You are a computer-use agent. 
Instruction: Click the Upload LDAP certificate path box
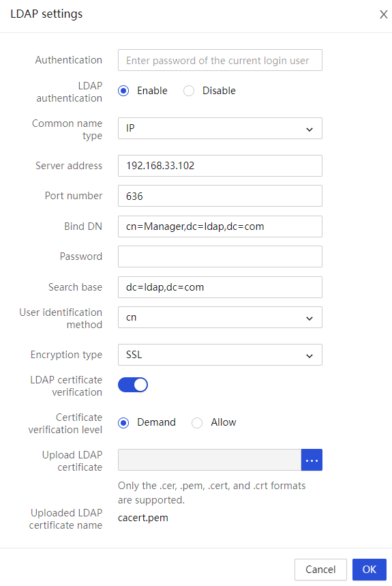tap(209, 460)
